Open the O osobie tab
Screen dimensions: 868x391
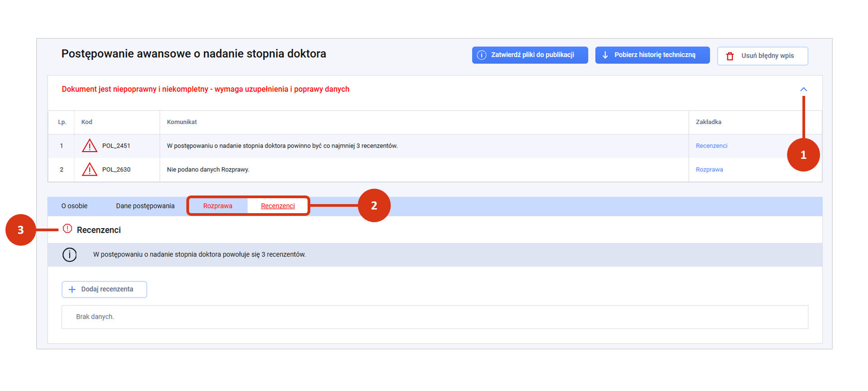coord(75,206)
